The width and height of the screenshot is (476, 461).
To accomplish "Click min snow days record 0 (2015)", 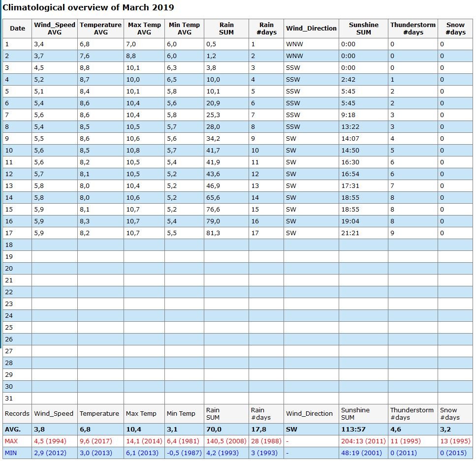I will 453,453.
